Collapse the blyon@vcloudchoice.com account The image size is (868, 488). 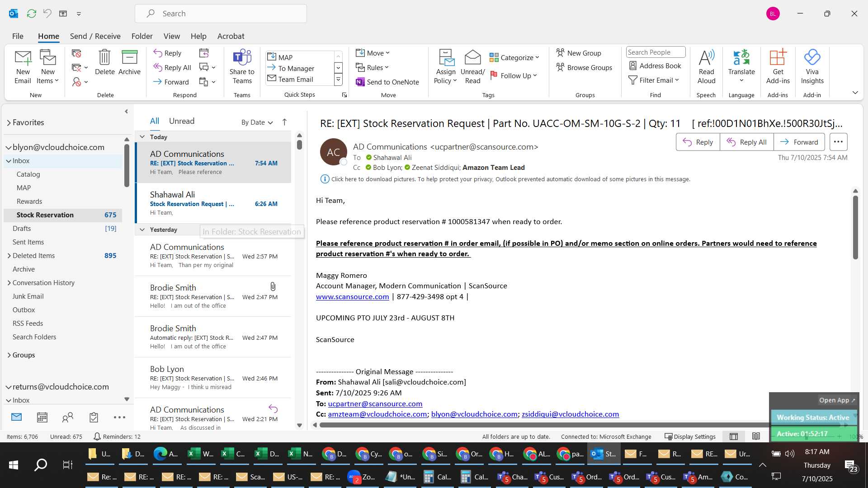tap(8, 147)
